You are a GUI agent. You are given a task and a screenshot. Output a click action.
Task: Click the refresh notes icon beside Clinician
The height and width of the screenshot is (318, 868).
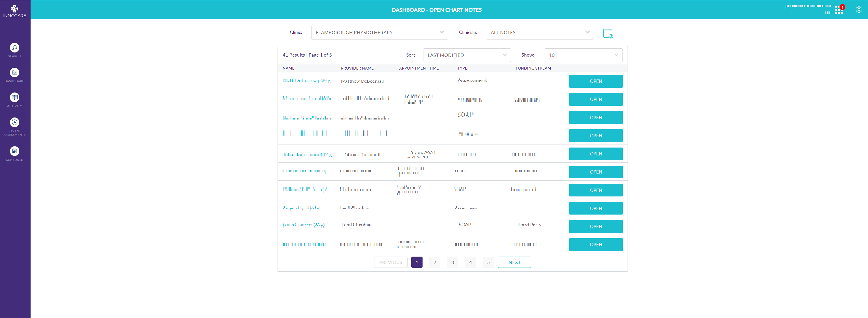pyautogui.click(x=608, y=33)
